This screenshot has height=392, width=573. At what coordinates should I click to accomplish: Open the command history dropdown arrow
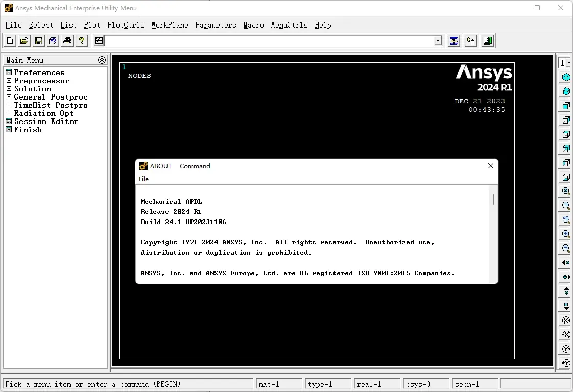point(438,41)
